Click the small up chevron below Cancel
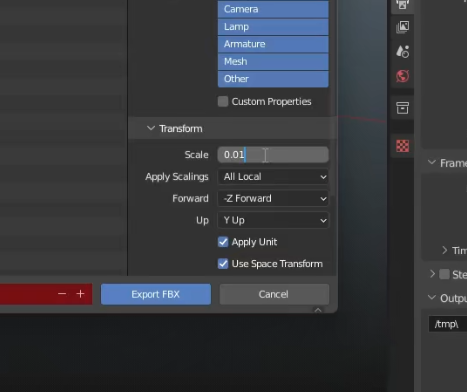Image resolution: width=467 pixels, height=392 pixels. pos(318,310)
